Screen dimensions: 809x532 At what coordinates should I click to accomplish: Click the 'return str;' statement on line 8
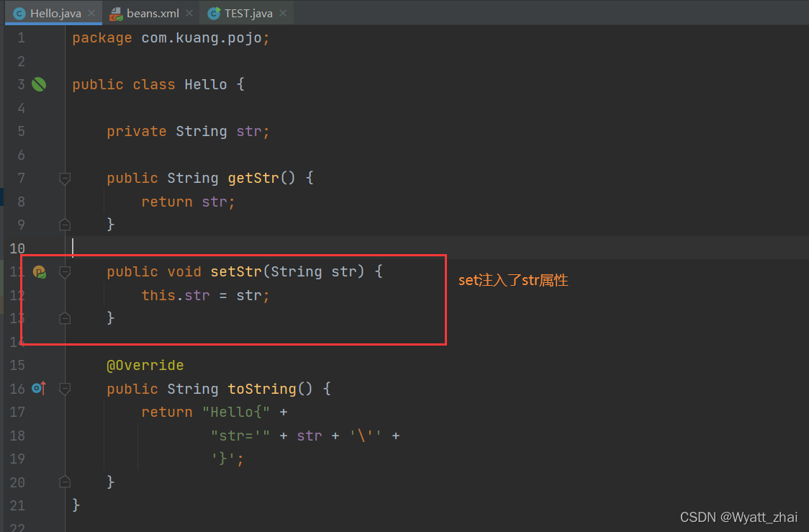(189, 202)
